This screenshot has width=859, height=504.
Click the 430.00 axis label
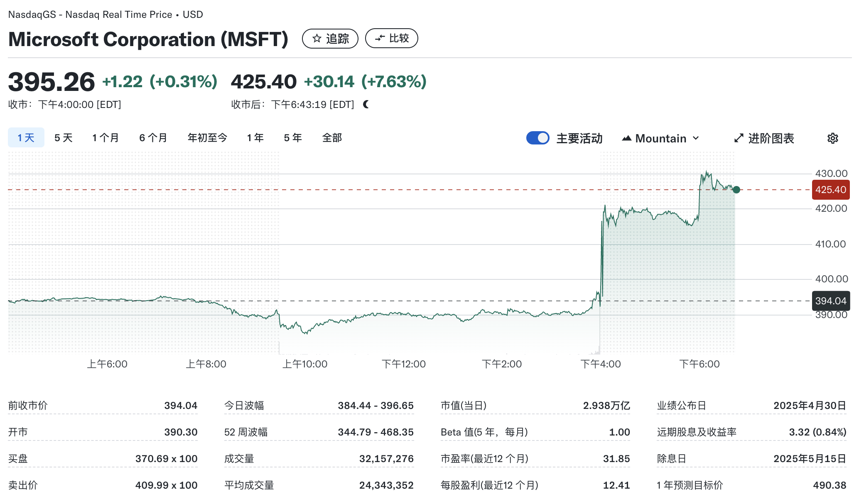(x=831, y=174)
